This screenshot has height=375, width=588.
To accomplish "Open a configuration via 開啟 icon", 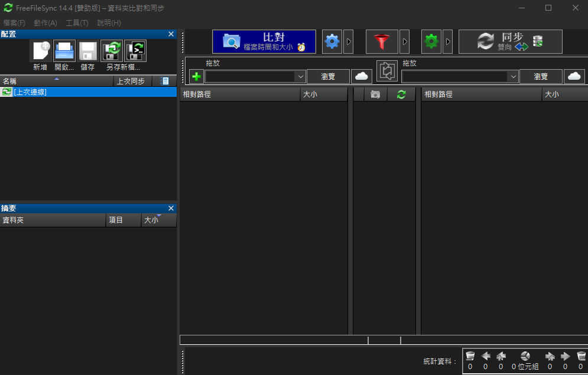I will pos(64,51).
